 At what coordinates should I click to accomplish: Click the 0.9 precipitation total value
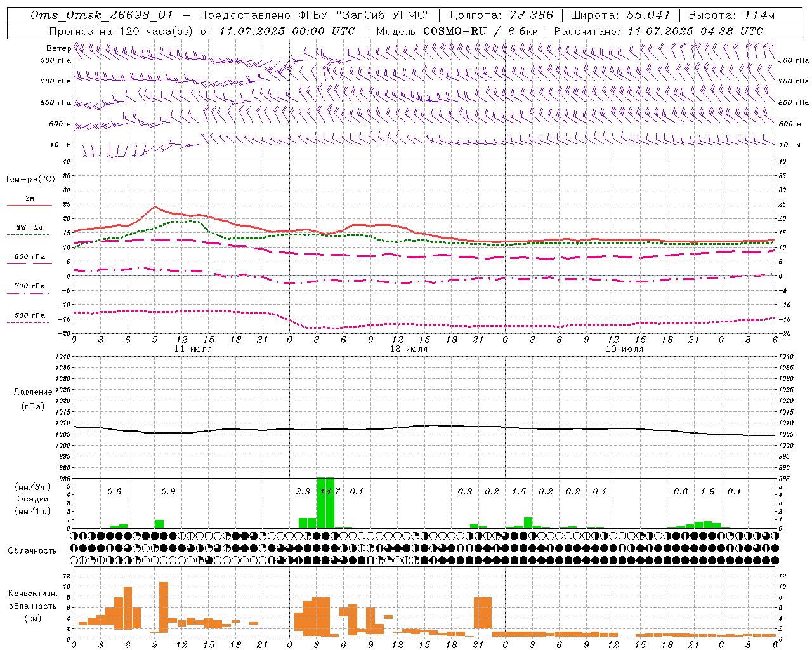168,492
